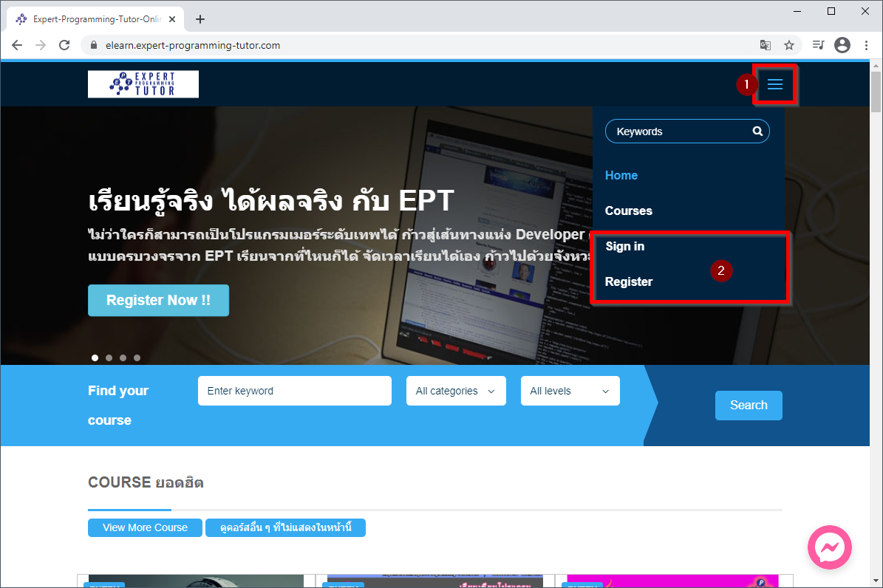883x588 pixels.
Task: Select the second carousel slide dot
Action: tap(109, 358)
